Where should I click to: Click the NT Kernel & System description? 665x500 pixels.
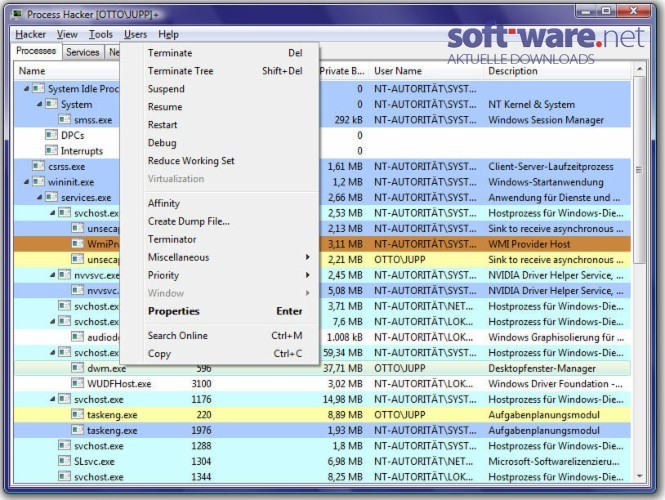coord(531,104)
